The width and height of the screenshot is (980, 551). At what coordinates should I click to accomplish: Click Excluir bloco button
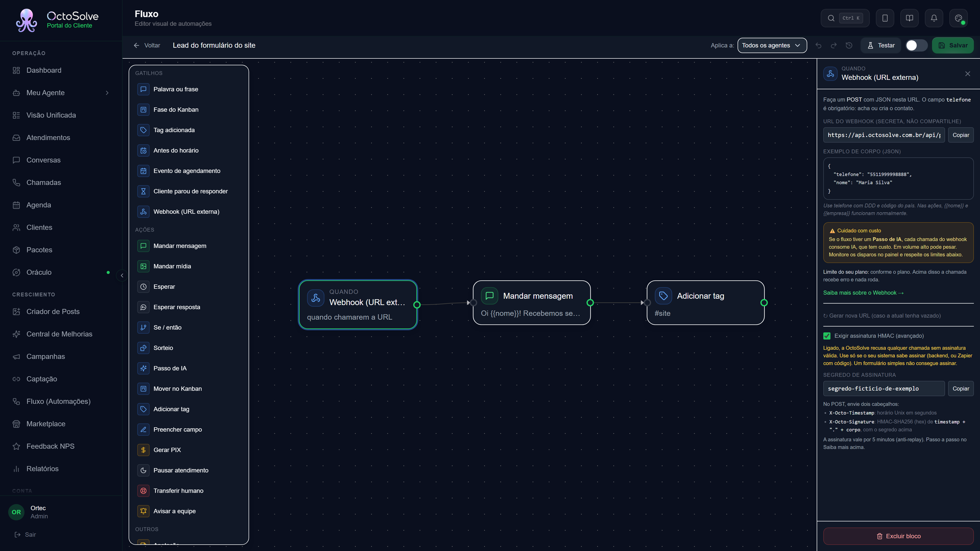(x=898, y=536)
